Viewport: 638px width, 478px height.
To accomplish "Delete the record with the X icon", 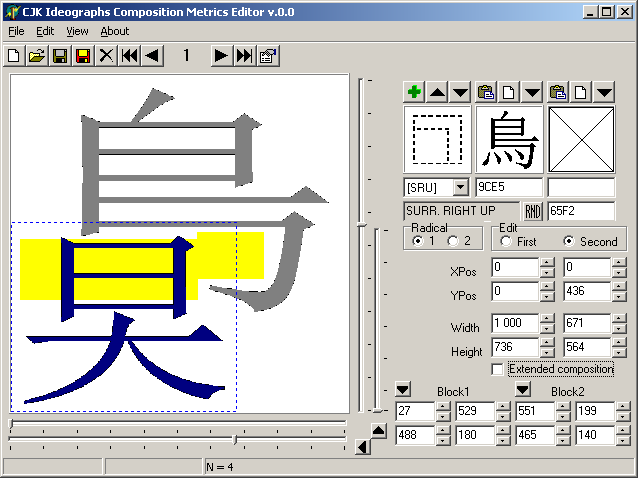I will coord(106,56).
